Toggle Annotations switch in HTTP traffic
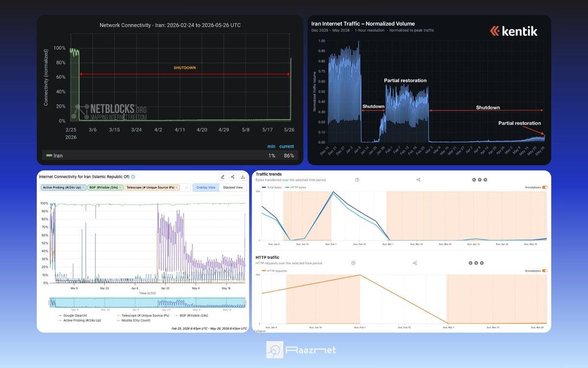Image resolution: width=588 pixels, height=368 pixels. [x=545, y=270]
